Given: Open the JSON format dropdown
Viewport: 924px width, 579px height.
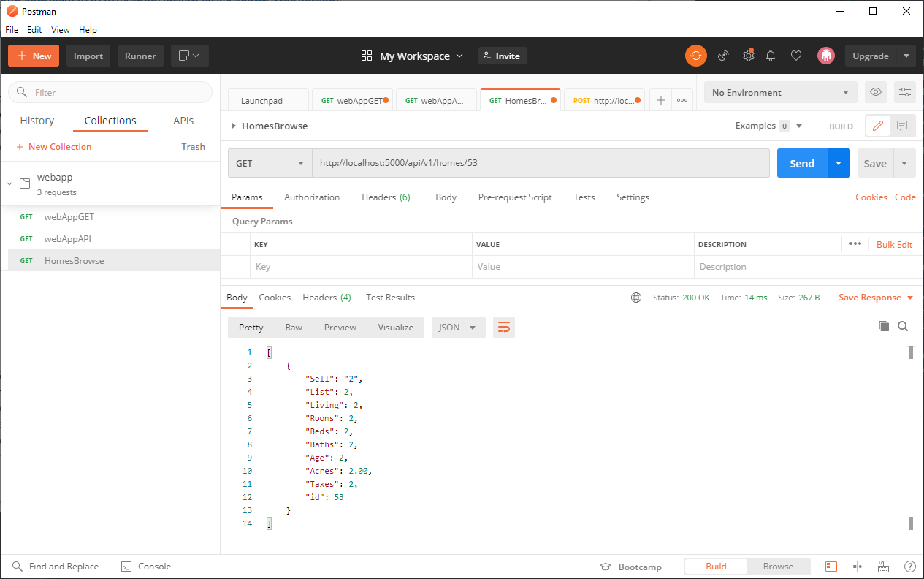Looking at the screenshot, I should (458, 328).
